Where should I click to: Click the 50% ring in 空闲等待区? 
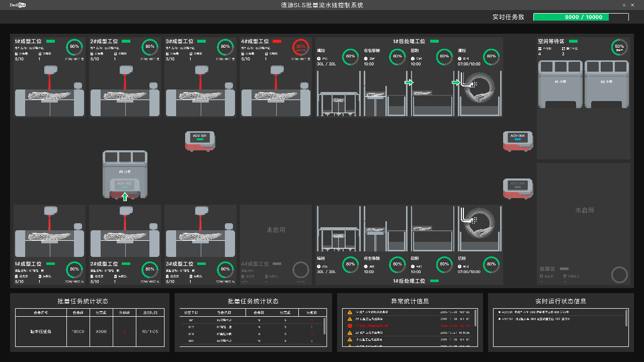pyautogui.click(x=619, y=47)
